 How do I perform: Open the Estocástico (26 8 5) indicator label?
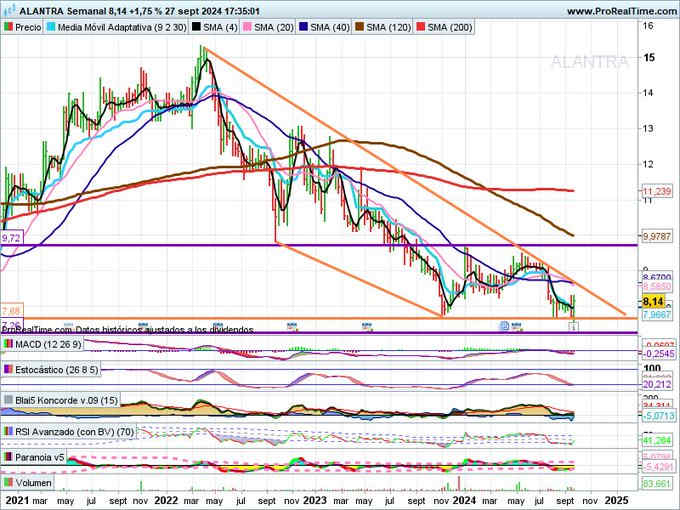click(x=56, y=370)
